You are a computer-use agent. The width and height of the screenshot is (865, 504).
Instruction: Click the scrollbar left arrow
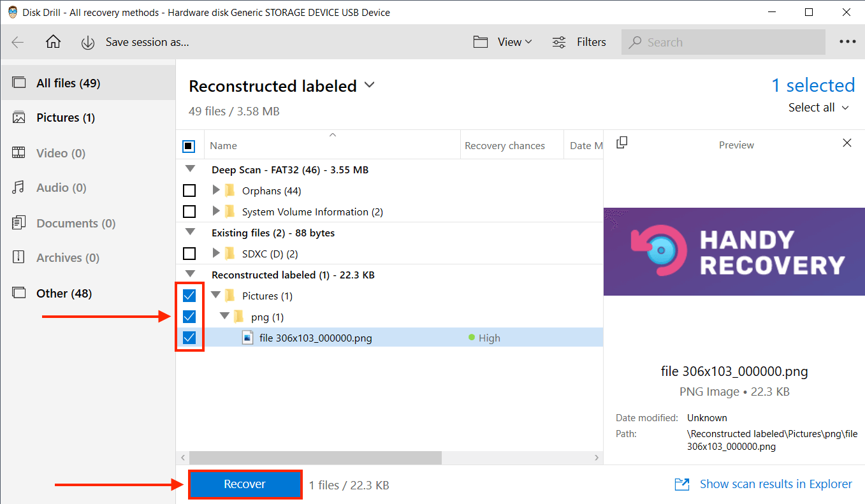point(182,457)
